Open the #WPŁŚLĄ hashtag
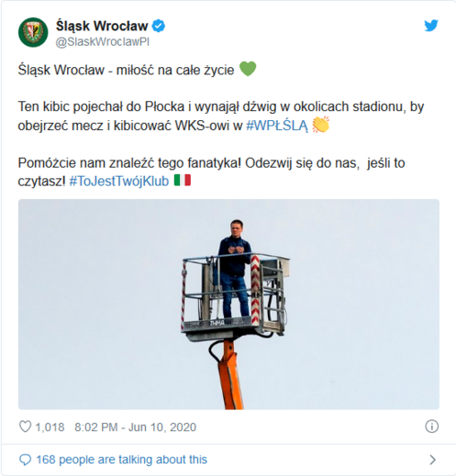This screenshot has width=456, height=476. point(277,125)
